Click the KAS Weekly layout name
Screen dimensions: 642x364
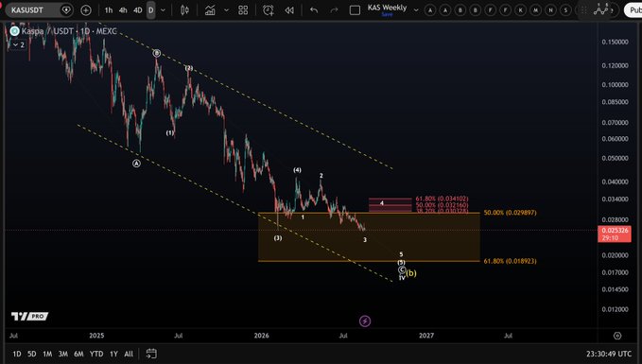tap(387, 8)
